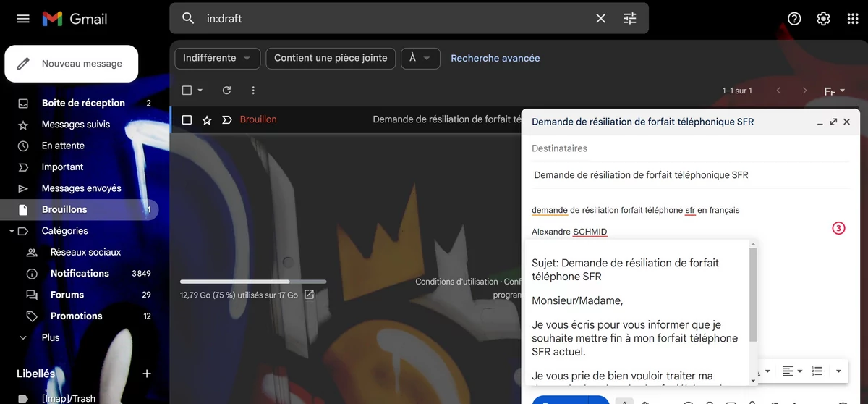This screenshot has height=404, width=868.
Task: Tick the Brouillon row checkbox
Action: (187, 119)
